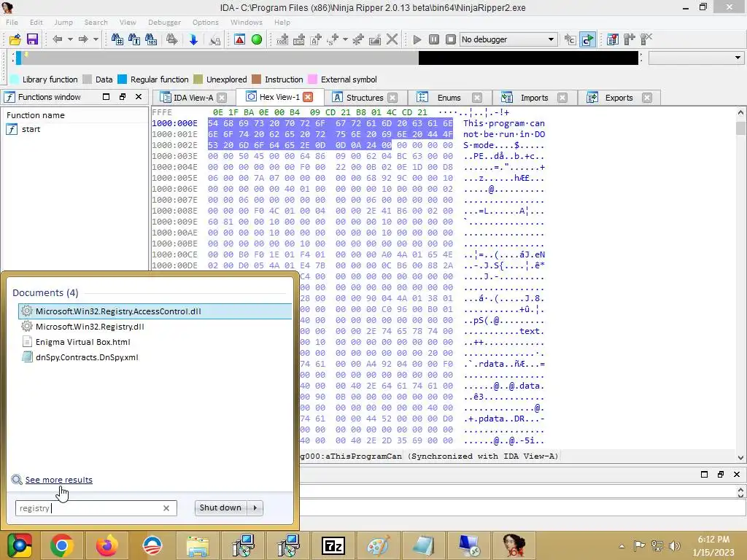This screenshot has width=747, height=560.
Task: Switch to the IDA View-A tab
Action: point(193,98)
